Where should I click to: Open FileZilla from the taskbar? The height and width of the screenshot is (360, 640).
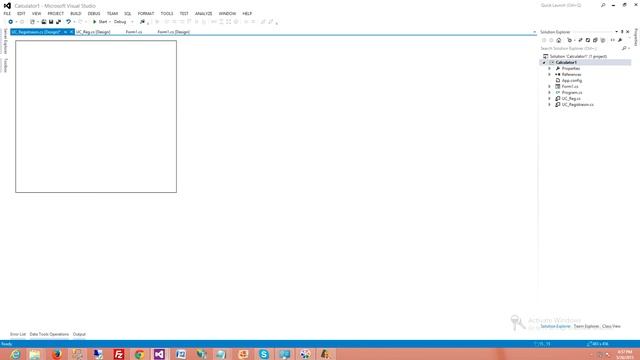tap(119, 354)
